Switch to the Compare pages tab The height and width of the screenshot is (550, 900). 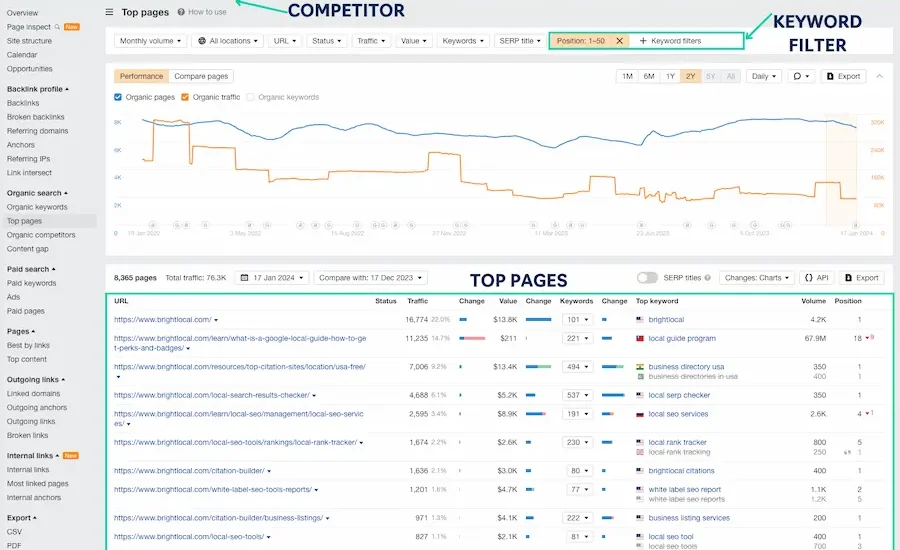201,76
